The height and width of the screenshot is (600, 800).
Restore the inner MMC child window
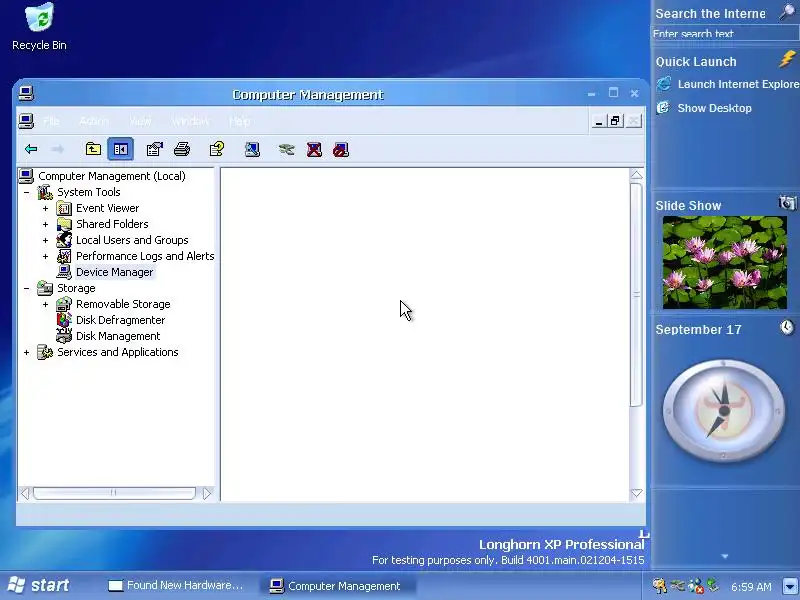tap(615, 121)
